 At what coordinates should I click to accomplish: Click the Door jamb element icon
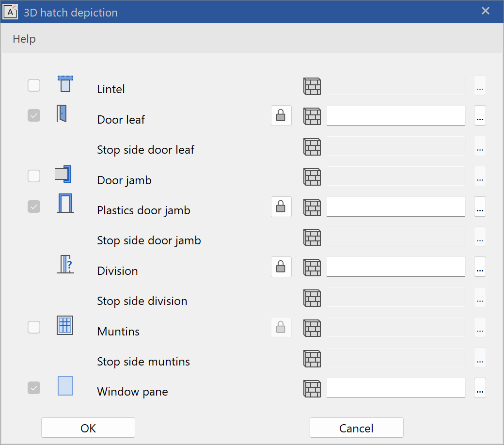[63, 175]
